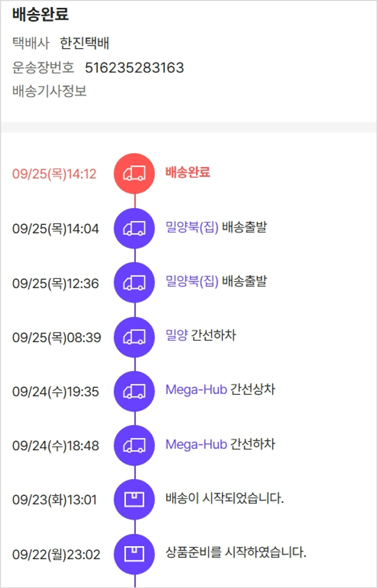
Task: Click truck icon beside 밀양 간선하차
Action: [x=134, y=337]
